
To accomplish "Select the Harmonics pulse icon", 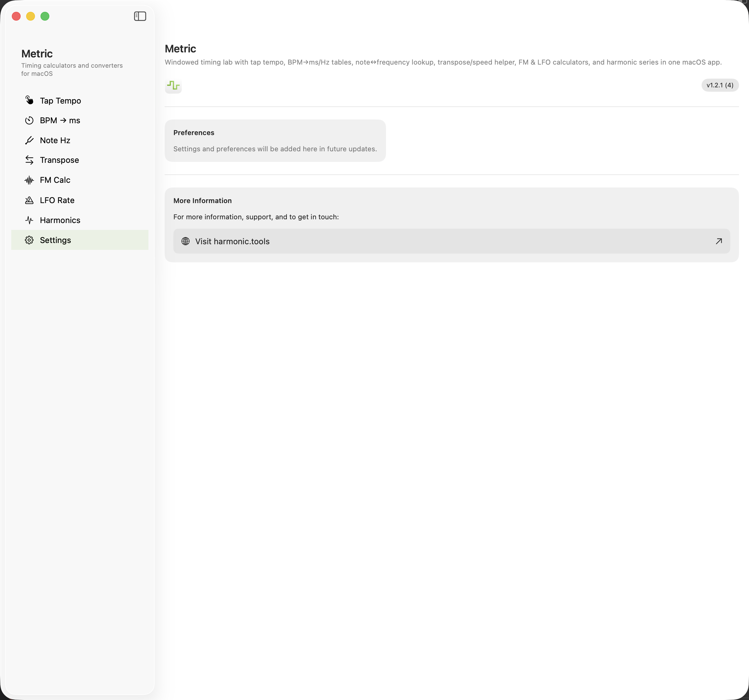I will (30, 220).
